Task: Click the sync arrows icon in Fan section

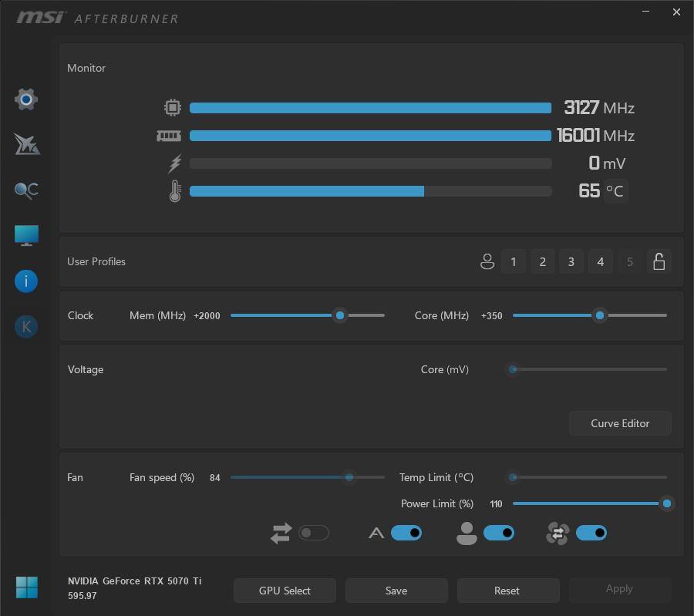Action: pyautogui.click(x=281, y=533)
